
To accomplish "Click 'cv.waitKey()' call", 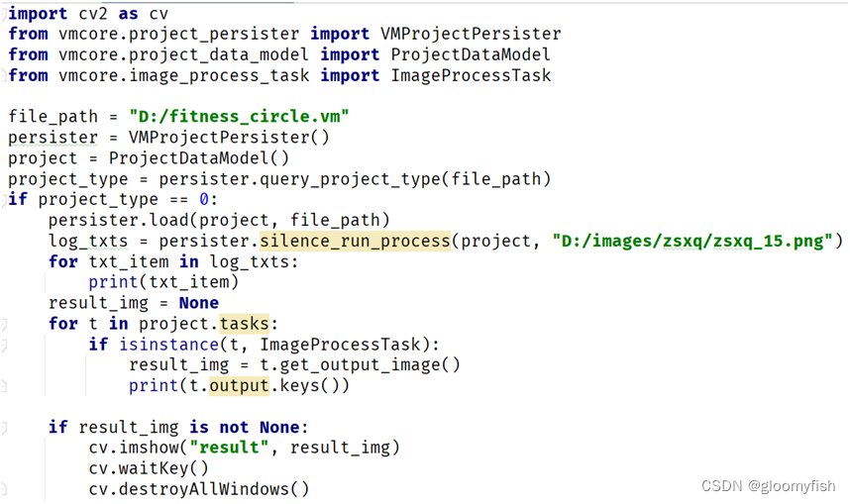I will click(x=149, y=468).
